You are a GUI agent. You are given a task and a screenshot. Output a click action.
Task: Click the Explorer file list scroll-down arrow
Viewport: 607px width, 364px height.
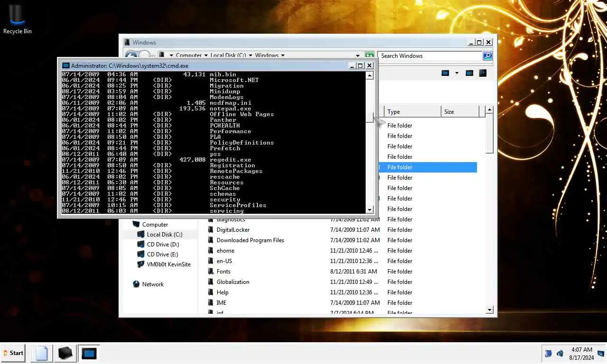pos(489,310)
